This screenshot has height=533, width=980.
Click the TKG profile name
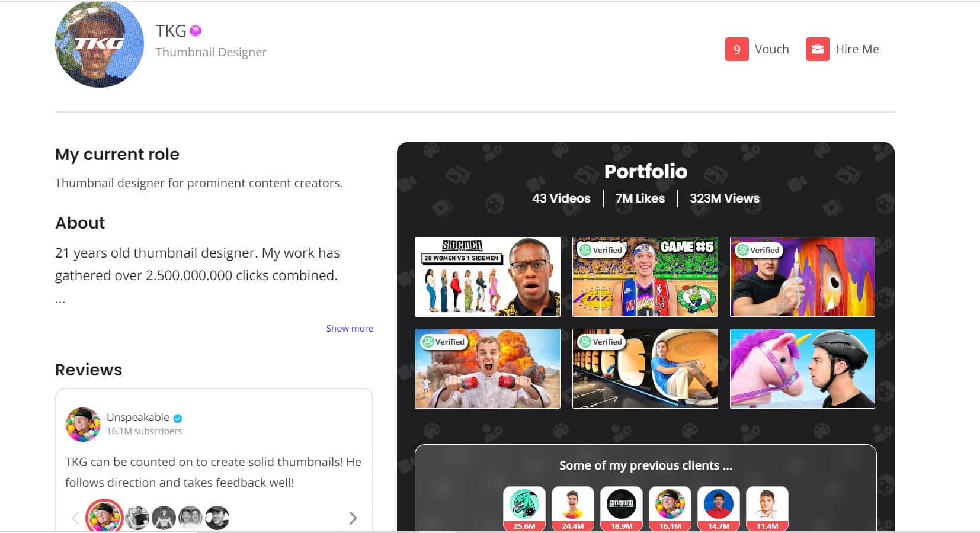(x=171, y=30)
